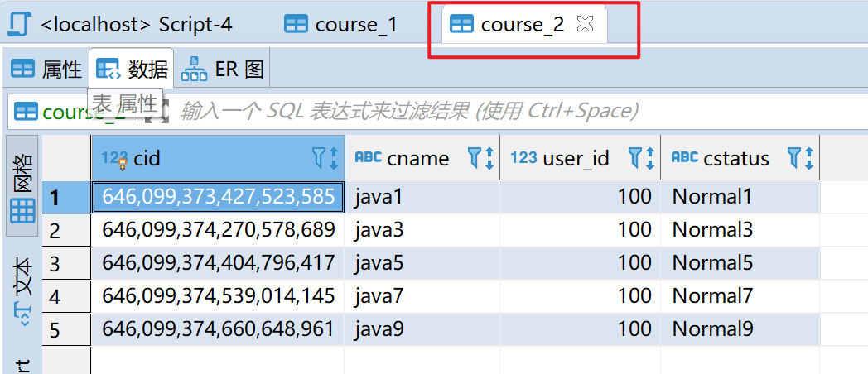Select row number 3 header
The width and height of the screenshot is (868, 374).
coord(55,263)
